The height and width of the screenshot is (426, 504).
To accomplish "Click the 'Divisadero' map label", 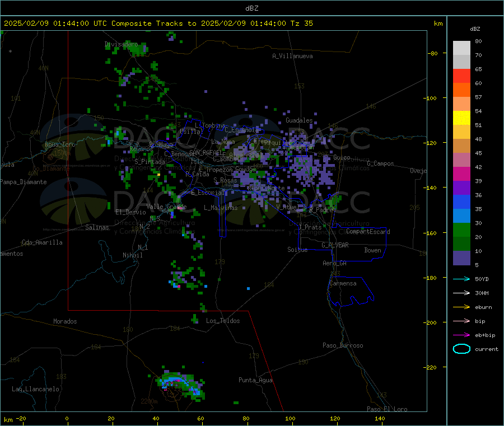I will click(x=121, y=44).
